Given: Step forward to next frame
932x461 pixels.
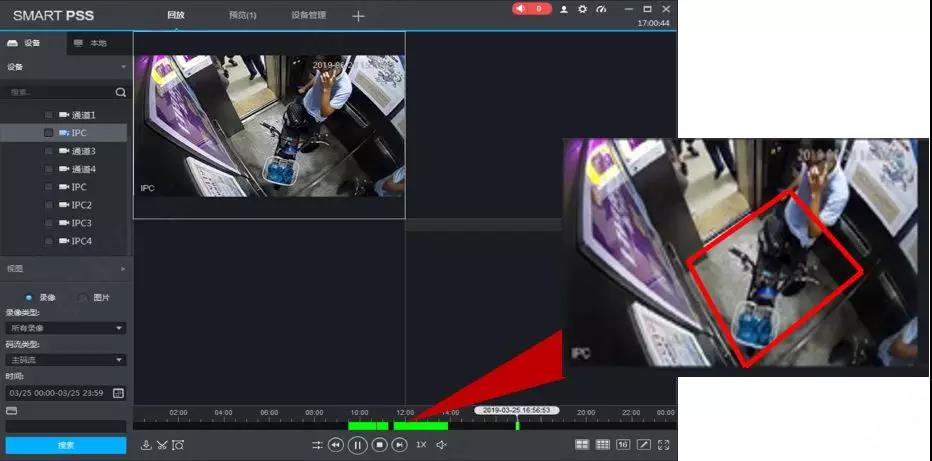Looking at the screenshot, I should (400, 445).
